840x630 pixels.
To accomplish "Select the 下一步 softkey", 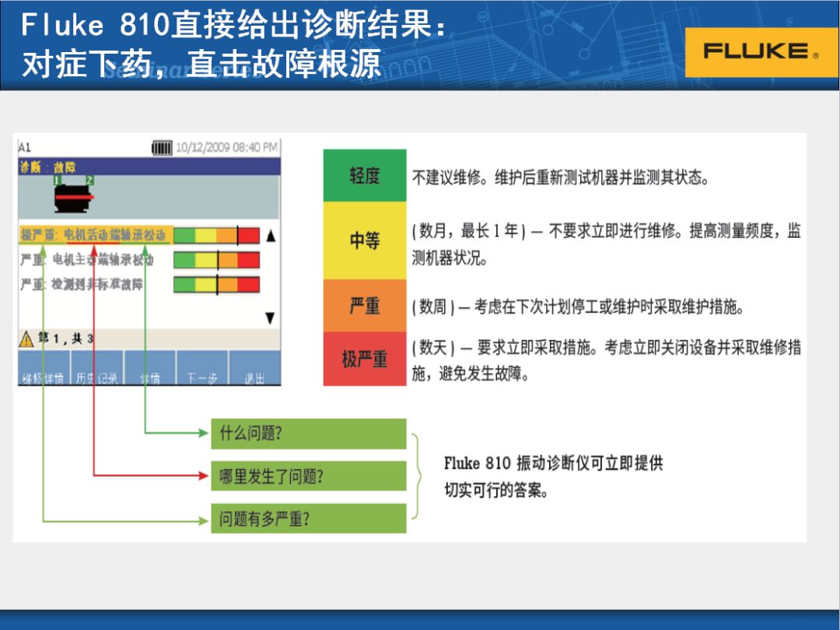I will click(x=202, y=367).
